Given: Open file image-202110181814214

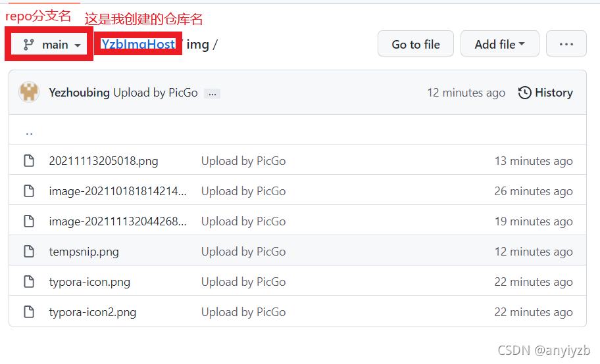Looking at the screenshot, I should 118,191.
